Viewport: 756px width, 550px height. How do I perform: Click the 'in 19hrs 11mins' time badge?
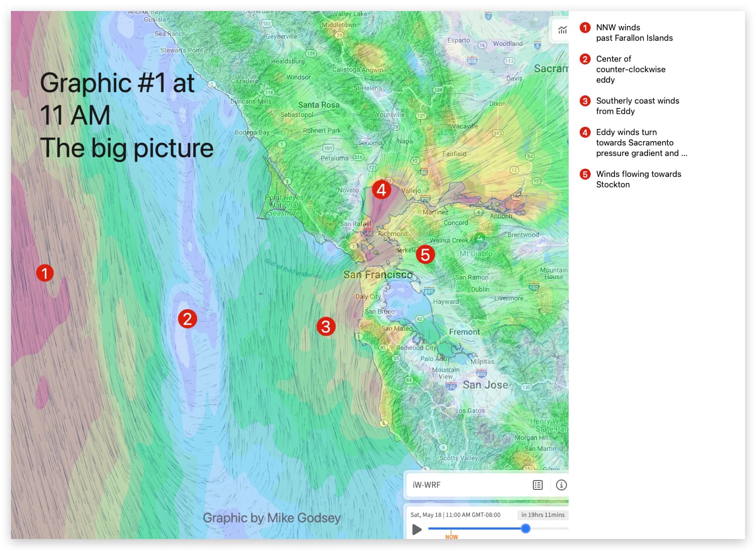542,515
